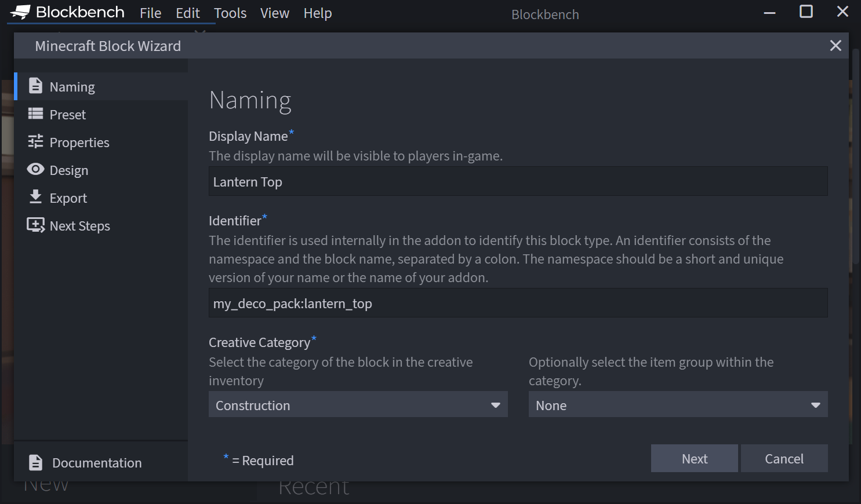861x504 pixels.
Task: Open the Tools menu
Action: point(230,13)
